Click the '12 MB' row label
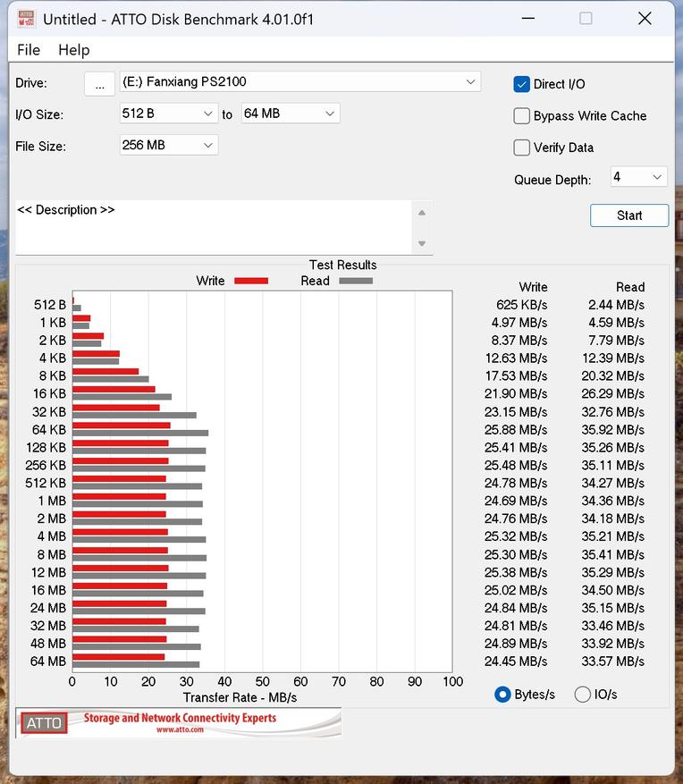 (48, 572)
